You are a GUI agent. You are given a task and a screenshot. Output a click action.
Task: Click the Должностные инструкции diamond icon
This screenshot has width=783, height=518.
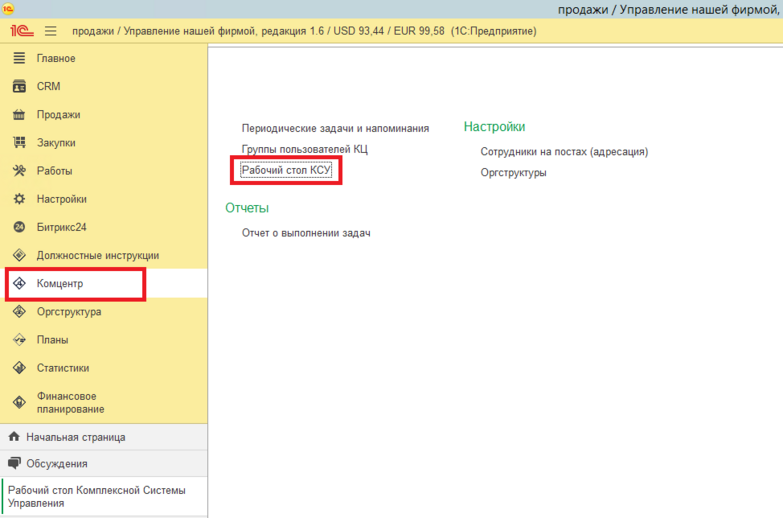click(19, 255)
